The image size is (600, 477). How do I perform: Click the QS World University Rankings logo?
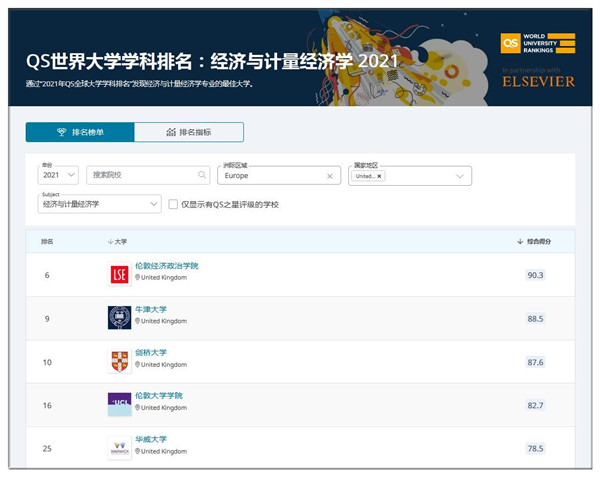coord(538,43)
